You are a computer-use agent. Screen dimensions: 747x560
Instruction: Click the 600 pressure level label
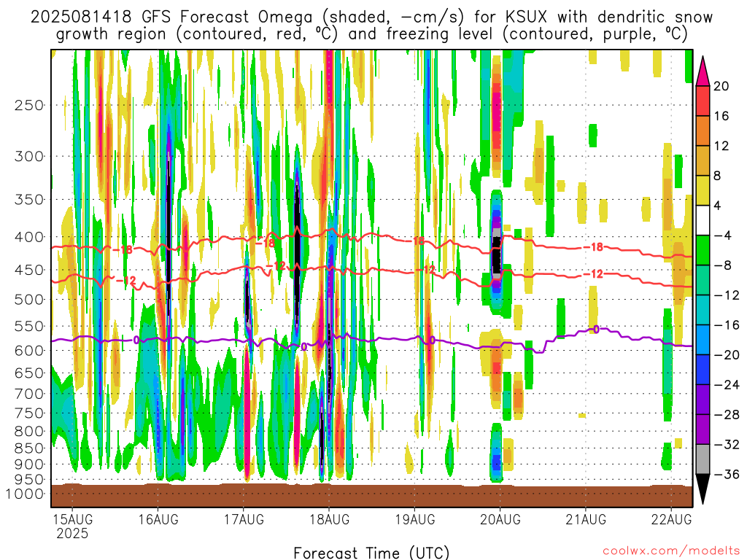(29, 351)
